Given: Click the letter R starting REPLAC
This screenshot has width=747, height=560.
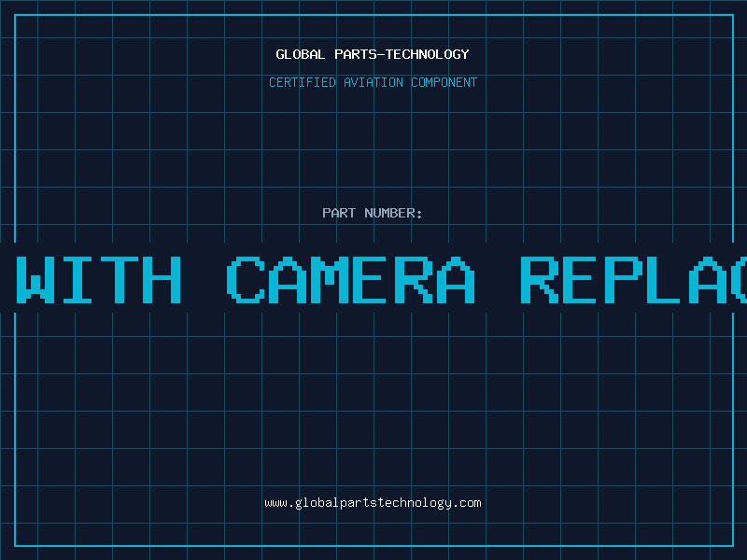Looking at the screenshot, I should click(x=540, y=279).
